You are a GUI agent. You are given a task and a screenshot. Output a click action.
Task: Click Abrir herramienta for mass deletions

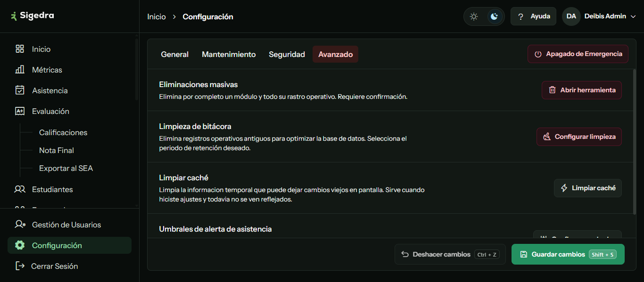(582, 90)
